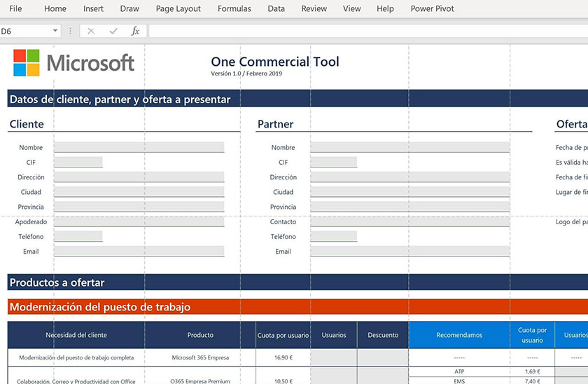This screenshot has width=588, height=384.
Task: Click the Cliente Apoderado field
Action: click(x=139, y=221)
